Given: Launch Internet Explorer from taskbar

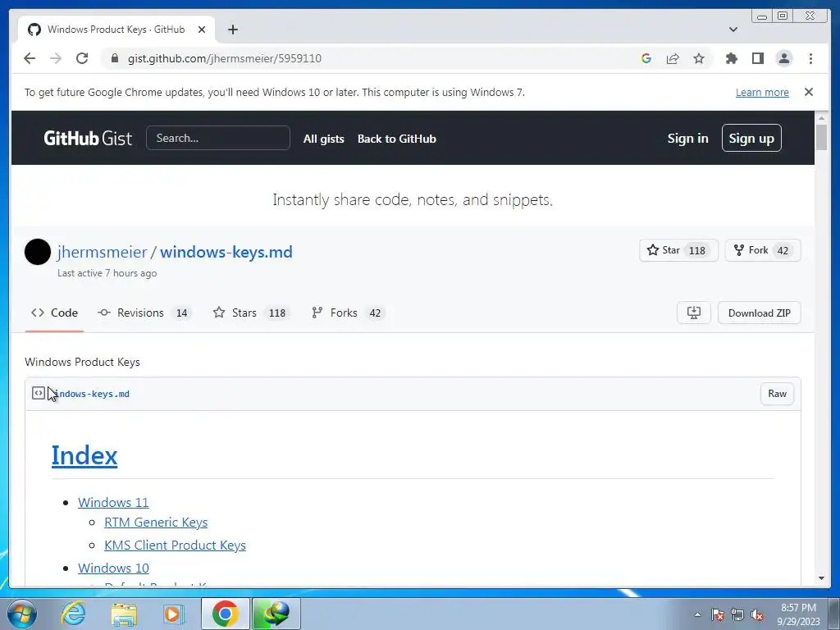Looking at the screenshot, I should (x=73, y=614).
